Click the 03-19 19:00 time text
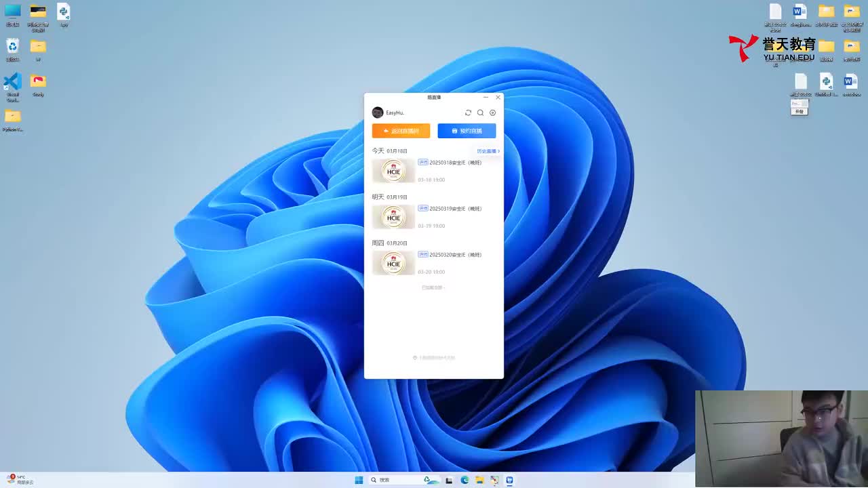The width and height of the screenshot is (868, 488). 431,226
